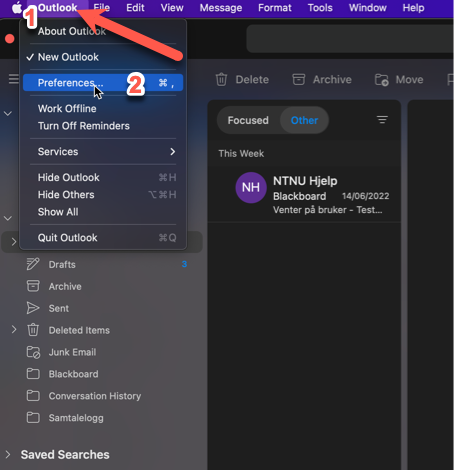Select Preferences... in the Outlook menu

point(103,82)
